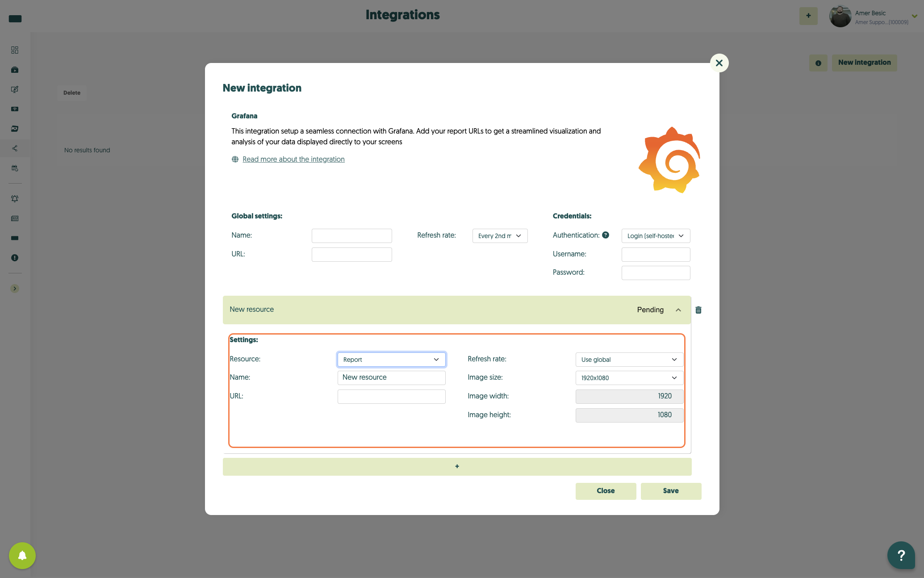Click the Grafana logo image
The height and width of the screenshot is (578, 924).
[669, 160]
